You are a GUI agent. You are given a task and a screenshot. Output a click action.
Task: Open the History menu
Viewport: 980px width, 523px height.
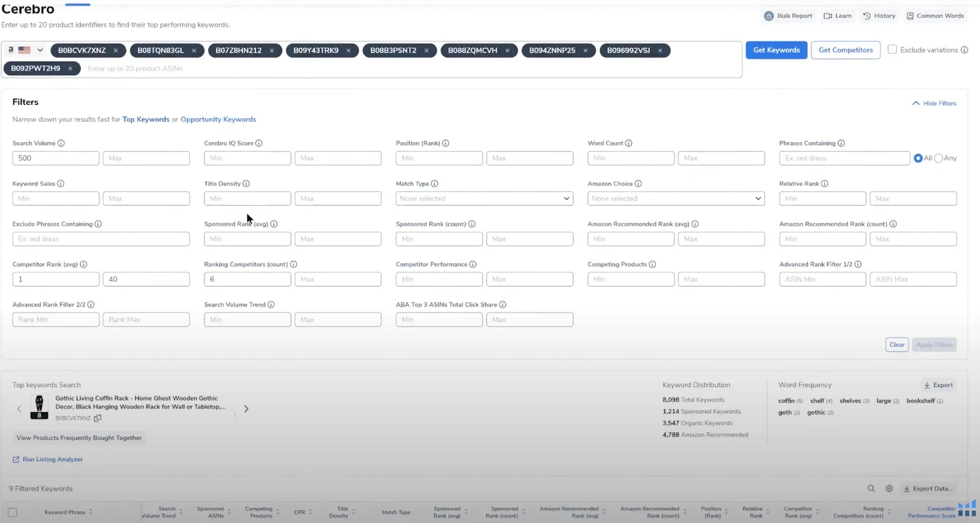pos(879,16)
